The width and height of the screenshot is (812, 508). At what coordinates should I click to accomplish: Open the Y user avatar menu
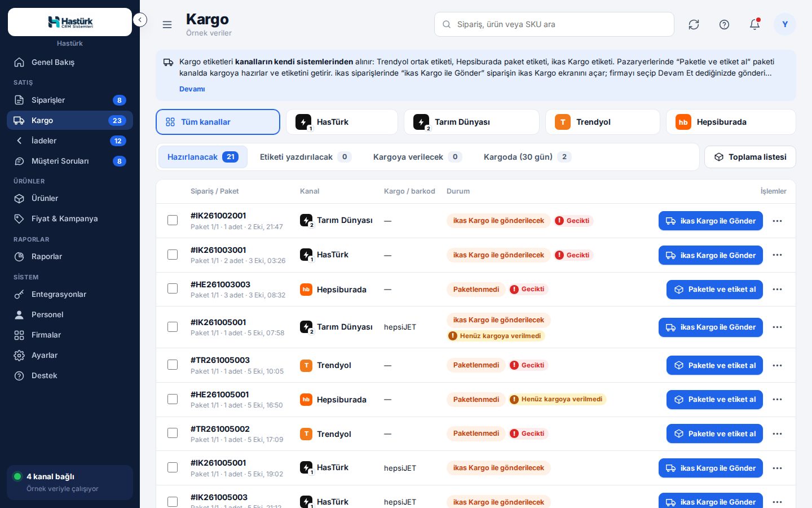pos(785,24)
